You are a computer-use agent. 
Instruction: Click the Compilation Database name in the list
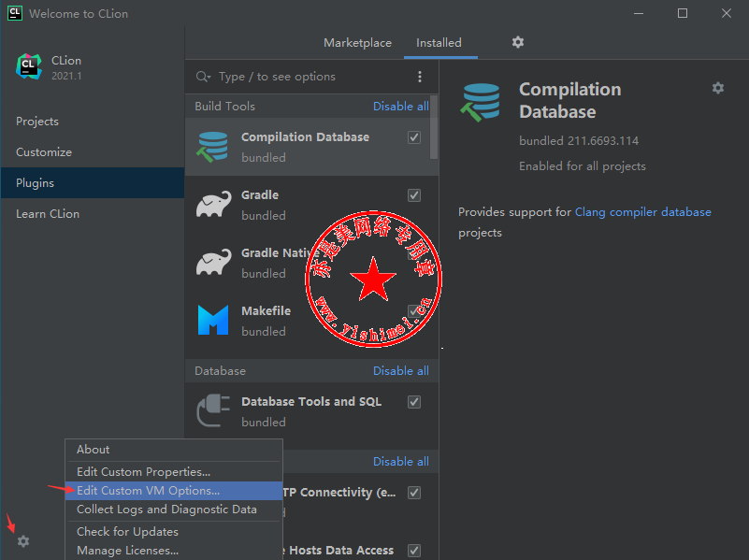(305, 137)
